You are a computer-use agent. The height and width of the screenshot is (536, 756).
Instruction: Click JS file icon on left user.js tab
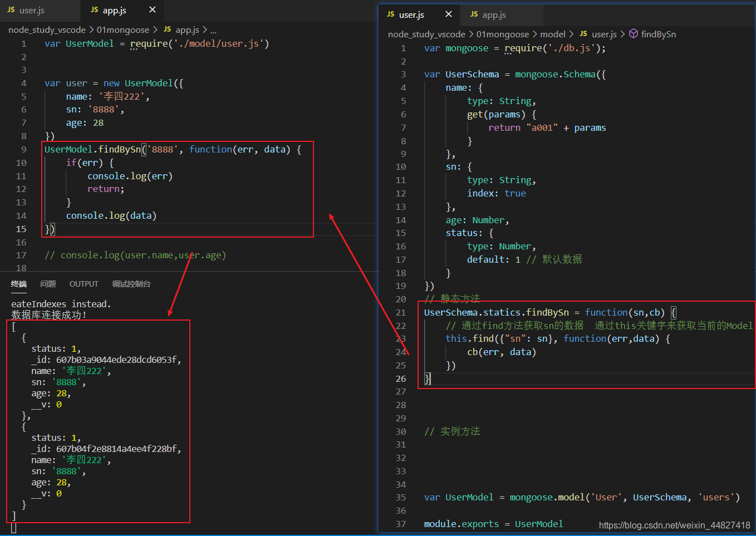[11, 10]
